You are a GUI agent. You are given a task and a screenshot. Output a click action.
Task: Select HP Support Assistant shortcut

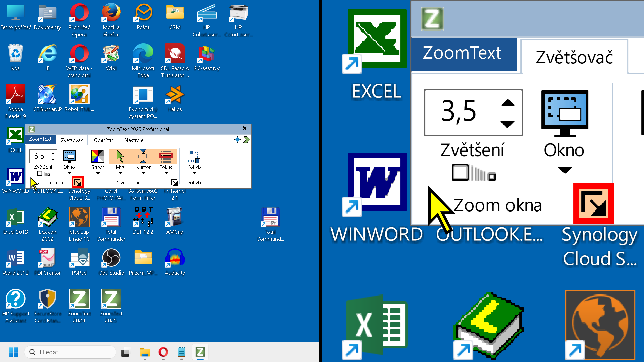point(15,306)
